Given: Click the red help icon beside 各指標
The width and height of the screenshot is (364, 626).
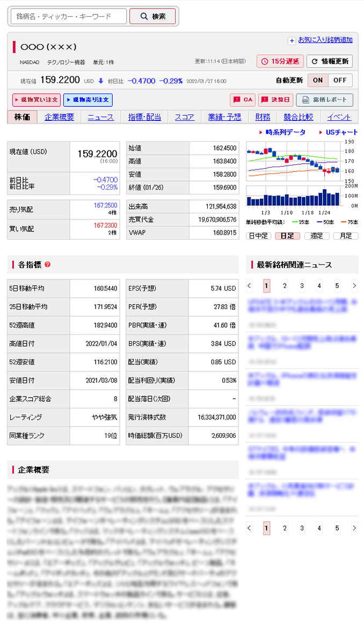Looking at the screenshot, I should (x=48, y=264).
